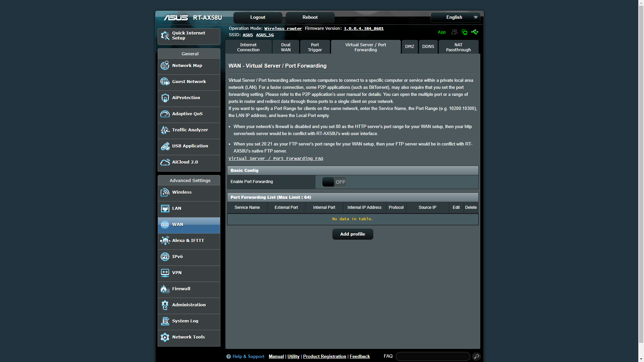Click the Adaptive QoS gauge icon

pos(165,114)
